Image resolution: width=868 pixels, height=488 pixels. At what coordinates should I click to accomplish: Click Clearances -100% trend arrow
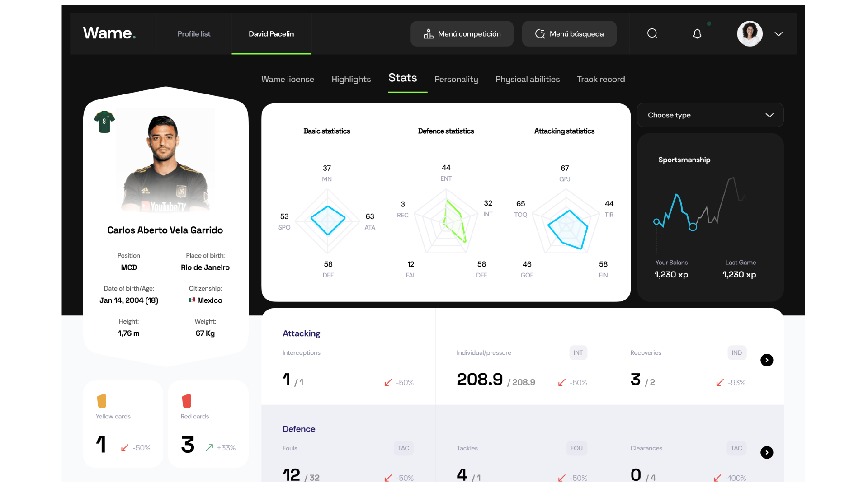pos(717,478)
